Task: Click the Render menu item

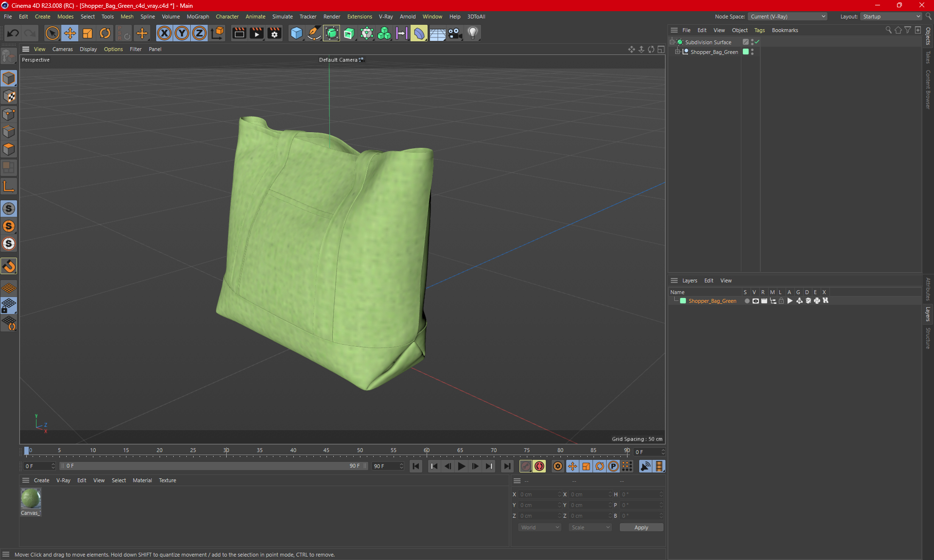Action: coord(332,16)
